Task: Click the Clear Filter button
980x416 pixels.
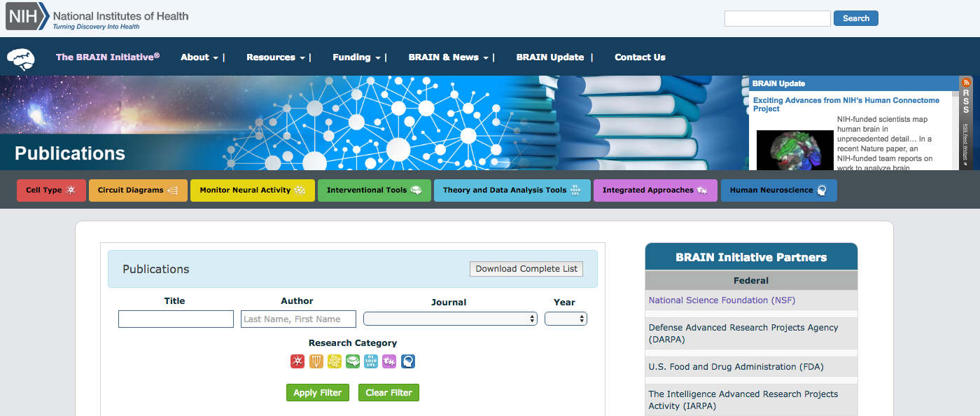Action: pyautogui.click(x=388, y=392)
